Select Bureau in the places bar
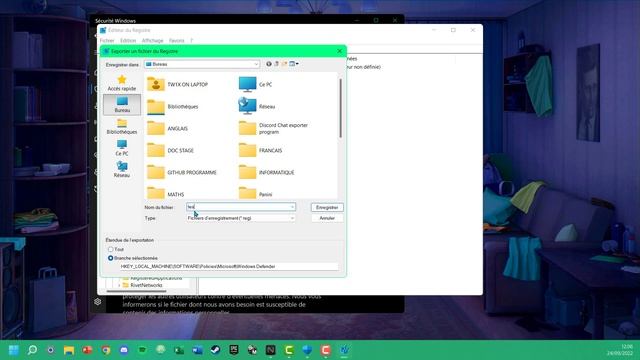The height and width of the screenshot is (360, 640). pyautogui.click(x=122, y=104)
